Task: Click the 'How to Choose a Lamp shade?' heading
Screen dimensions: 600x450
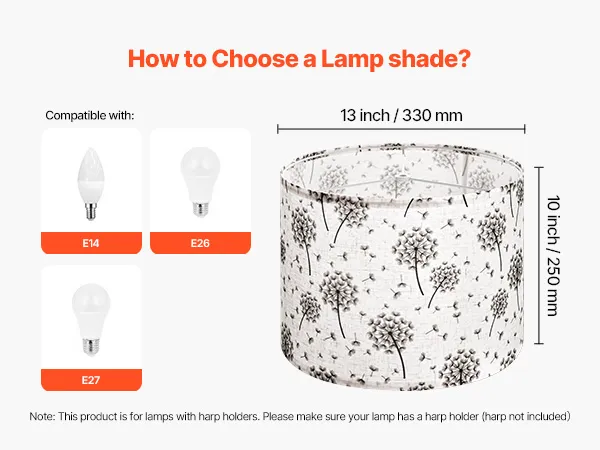Action: (299, 59)
